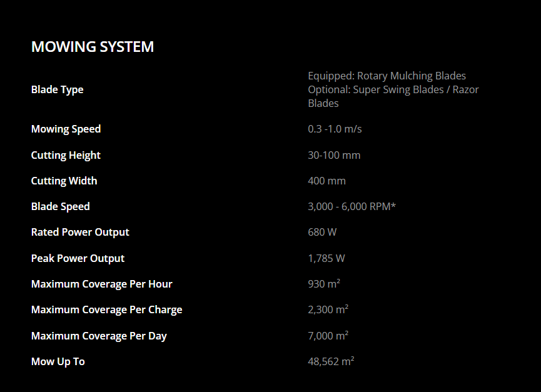Click the Blade Speed label
Viewport: 541px width, 392px height.
[61, 206]
